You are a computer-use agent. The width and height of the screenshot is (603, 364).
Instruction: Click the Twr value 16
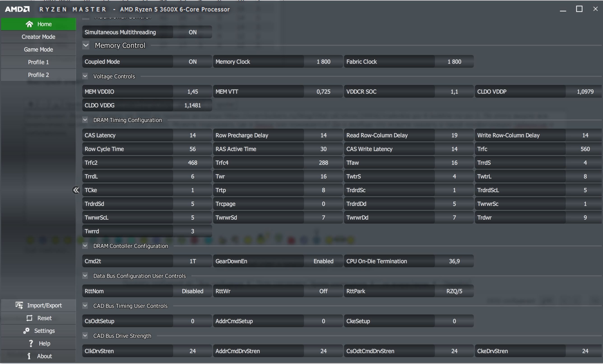tap(323, 176)
